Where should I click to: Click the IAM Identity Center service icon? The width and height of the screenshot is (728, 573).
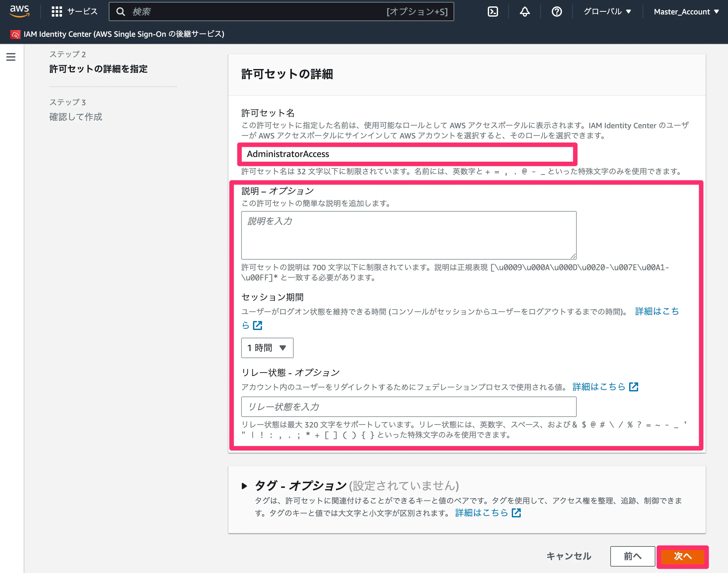15,34
